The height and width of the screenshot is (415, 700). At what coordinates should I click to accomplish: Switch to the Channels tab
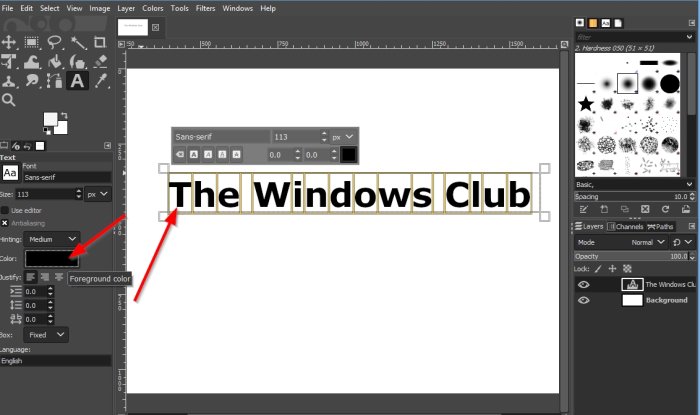tap(625, 227)
